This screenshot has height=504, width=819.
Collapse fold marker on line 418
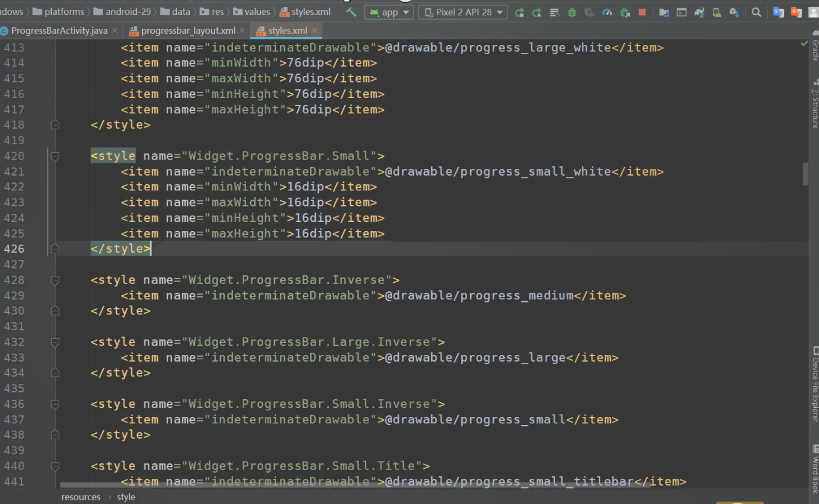[x=55, y=124]
